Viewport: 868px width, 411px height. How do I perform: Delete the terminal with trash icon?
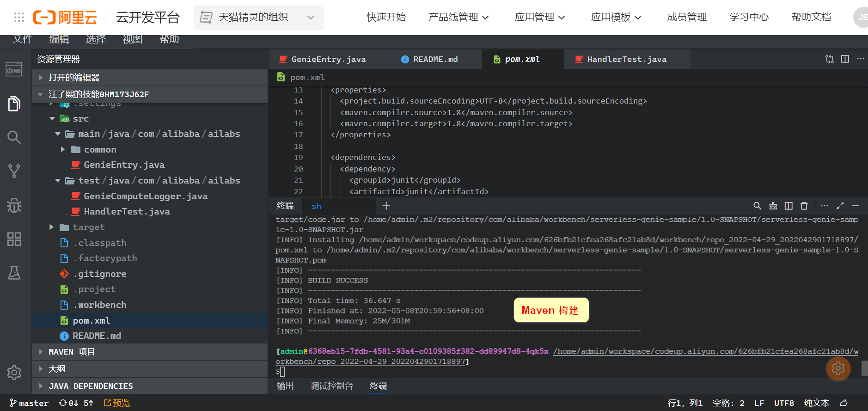(x=804, y=206)
